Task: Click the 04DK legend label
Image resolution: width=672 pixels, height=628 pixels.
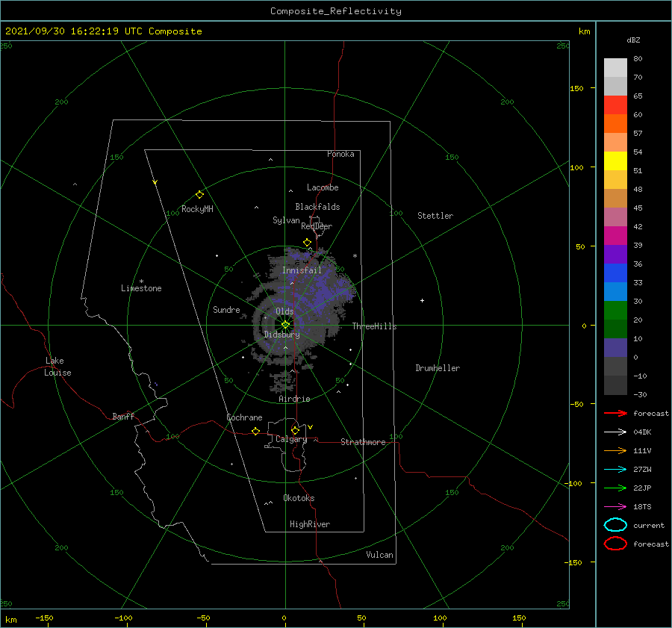Action: click(x=642, y=432)
